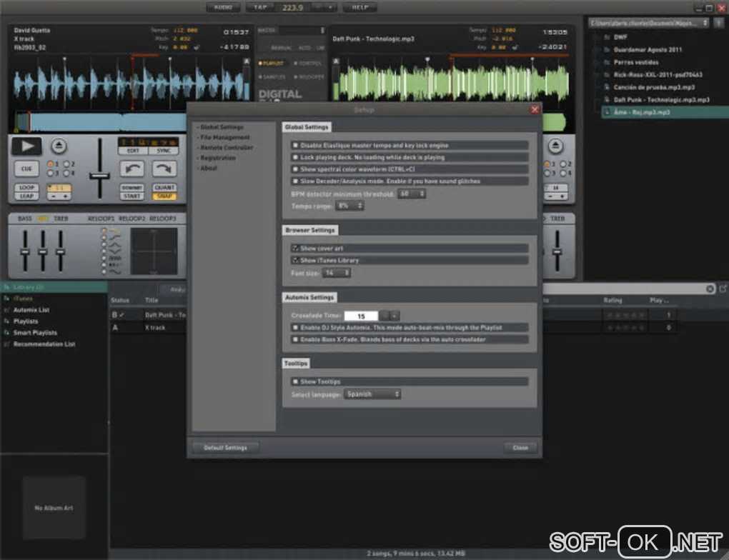This screenshot has height=560, width=729.
Task: Check Disable Elastique master tempo option
Action: point(294,145)
